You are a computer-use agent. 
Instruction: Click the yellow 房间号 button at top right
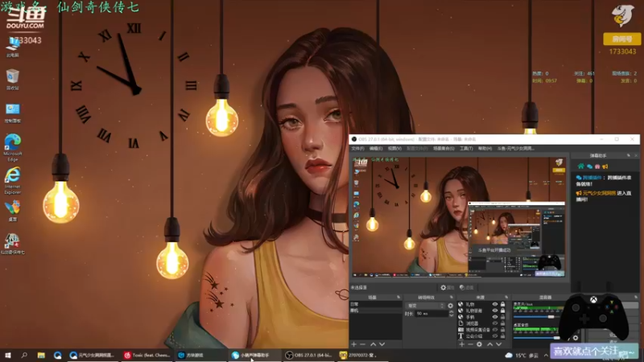coord(621,39)
